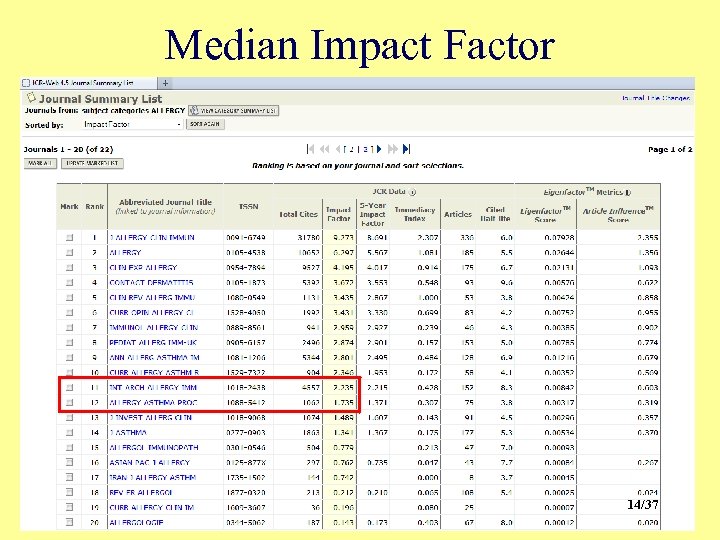Viewport: 720px width, 540px height.
Task: Open PEDIAT ALLERG IMM-UK journal link
Action: [x=153, y=343]
